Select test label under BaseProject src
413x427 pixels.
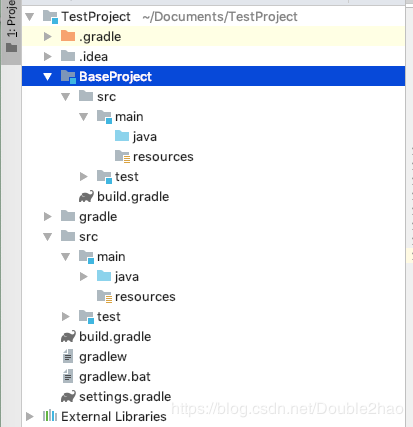[127, 177]
